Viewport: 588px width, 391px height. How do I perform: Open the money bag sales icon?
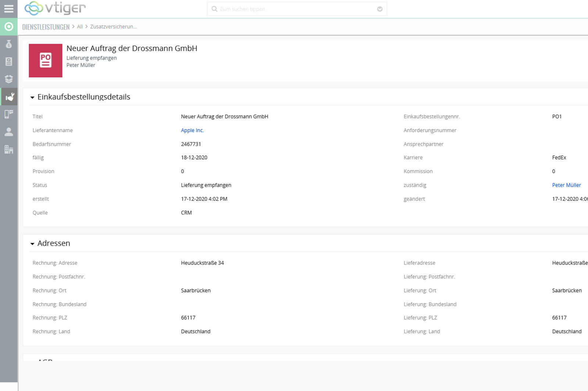tap(9, 44)
